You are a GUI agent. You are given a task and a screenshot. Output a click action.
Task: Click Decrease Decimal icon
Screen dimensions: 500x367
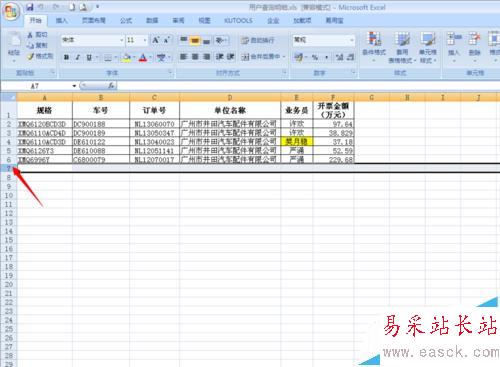click(350, 57)
